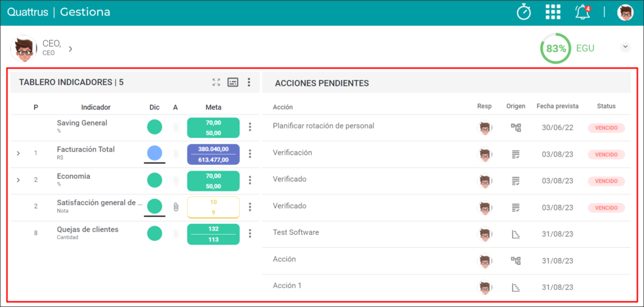Open the card view icon in Tablero Indicadores
The image size is (644, 307).
pyautogui.click(x=233, y=82)
